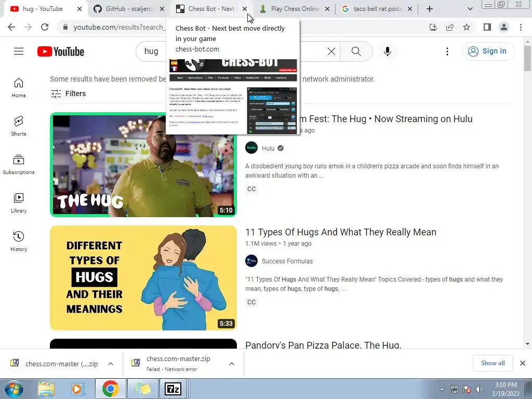Share this page via address bar icon
This screenshot has height=399, width=532.
450,27
